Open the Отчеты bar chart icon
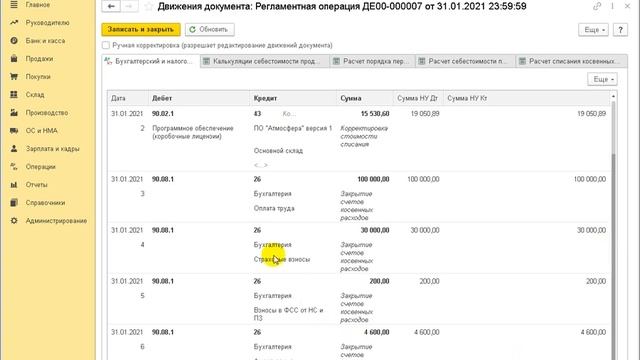Image resolution: width=640 pixels, height=360 pixels. click(14, 184)
